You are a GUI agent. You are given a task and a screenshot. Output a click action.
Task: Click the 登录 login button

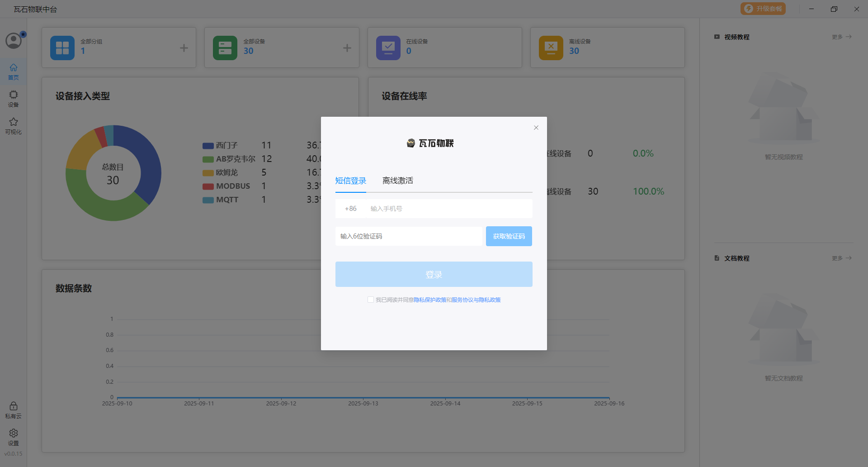click(x=434, y=274)
